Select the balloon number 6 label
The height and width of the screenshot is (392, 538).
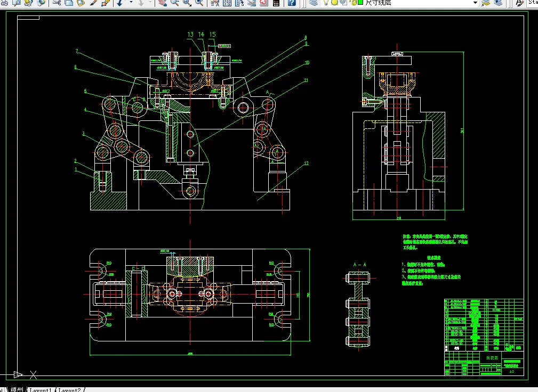[x=76, y=67]
